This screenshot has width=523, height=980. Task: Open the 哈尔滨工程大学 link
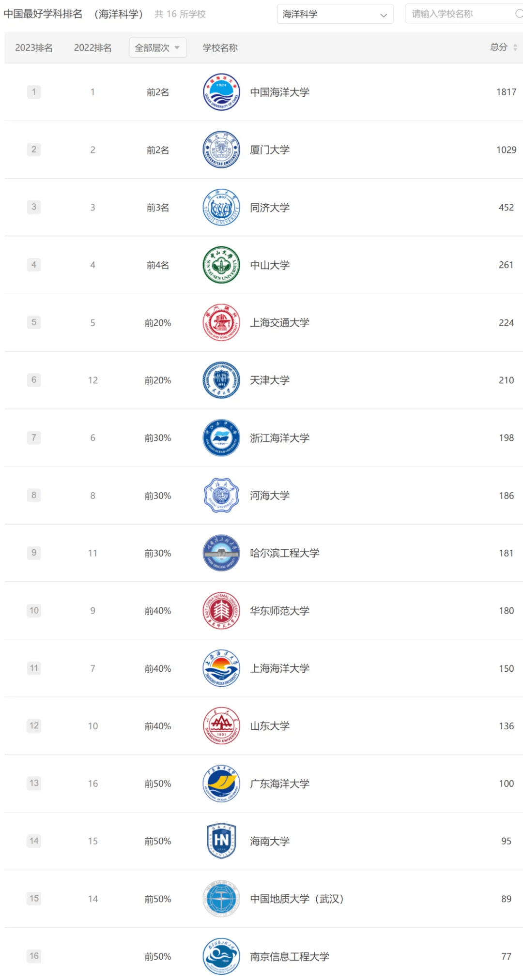pyautogui.click(x=284, y=553)
